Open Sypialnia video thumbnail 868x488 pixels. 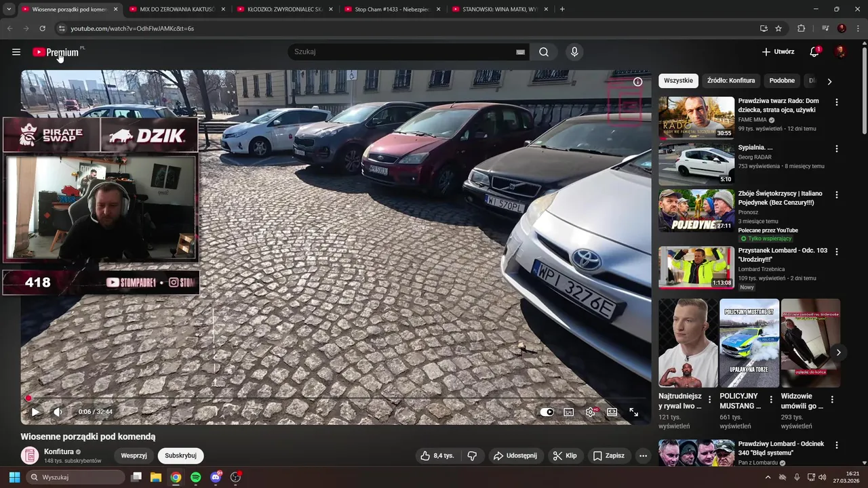click(x=696, y=164)
